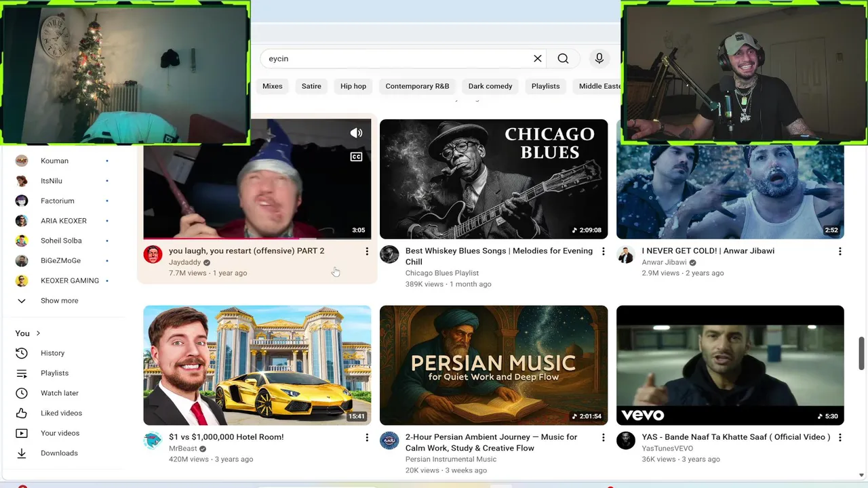The width and height of the screenshot is (868, 488).
Task: Click the page vertical scrollbar thumb
Action: (863, 353)
